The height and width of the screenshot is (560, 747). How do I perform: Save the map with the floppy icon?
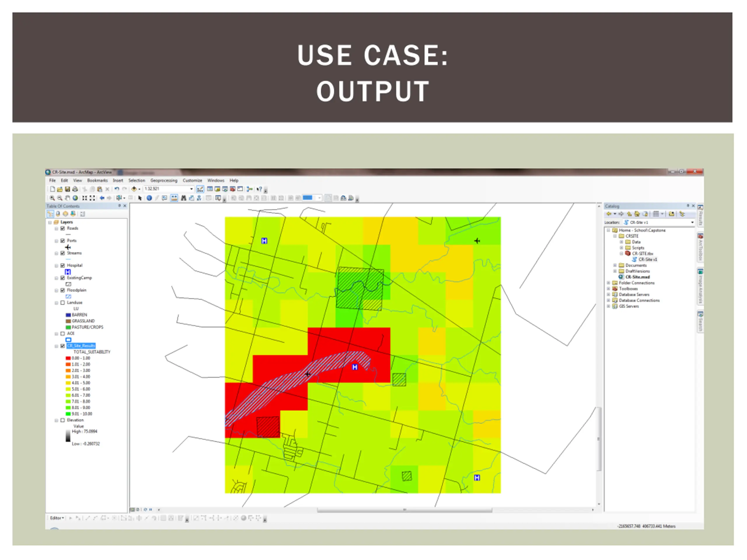[67, 189]
